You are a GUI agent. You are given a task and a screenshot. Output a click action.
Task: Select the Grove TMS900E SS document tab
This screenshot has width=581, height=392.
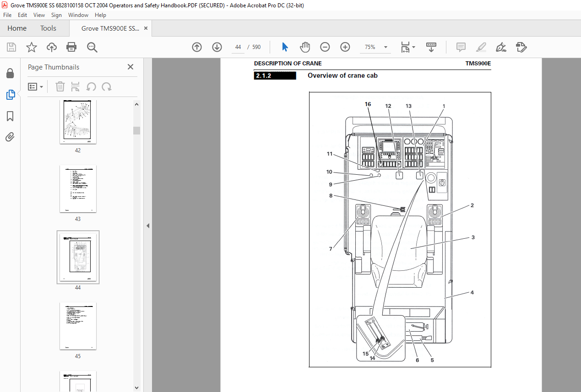pyautogui.click(x=110, y=28)
